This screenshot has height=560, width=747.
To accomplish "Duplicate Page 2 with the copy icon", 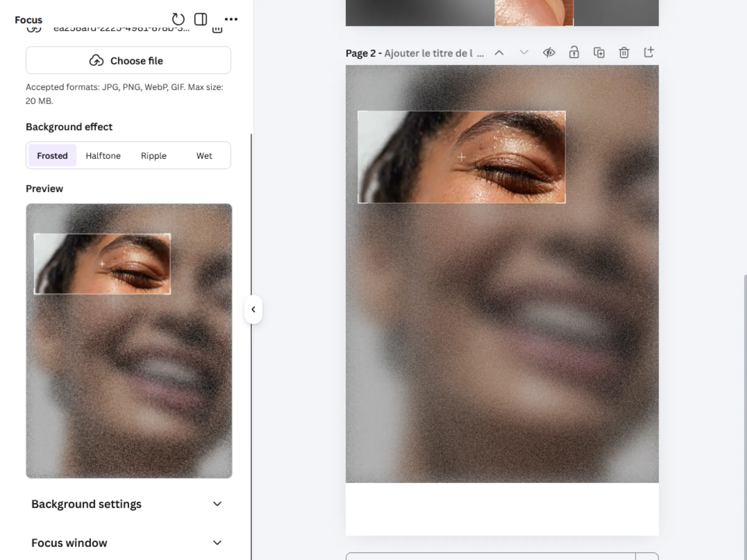I will [x=599, y=53].
